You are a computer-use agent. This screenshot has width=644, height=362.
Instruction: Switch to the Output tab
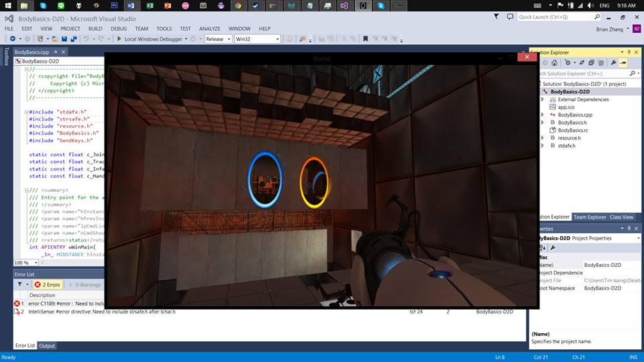coord(47,346)
